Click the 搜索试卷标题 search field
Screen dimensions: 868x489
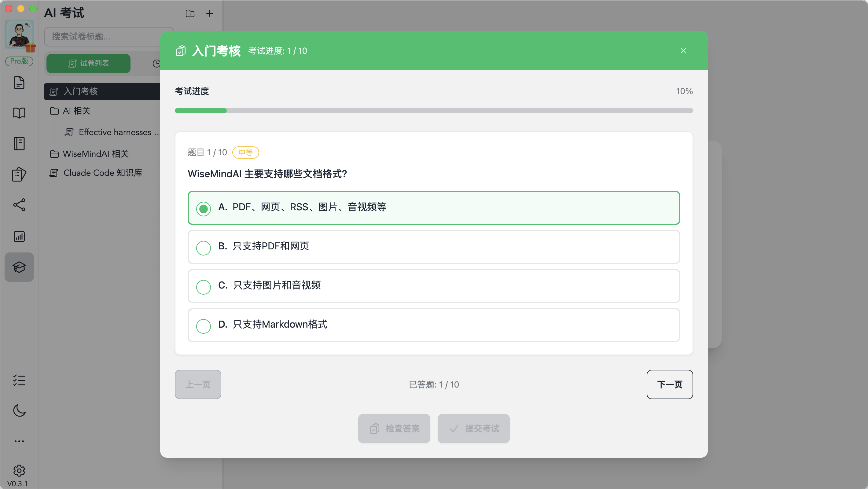coord(108,37)
